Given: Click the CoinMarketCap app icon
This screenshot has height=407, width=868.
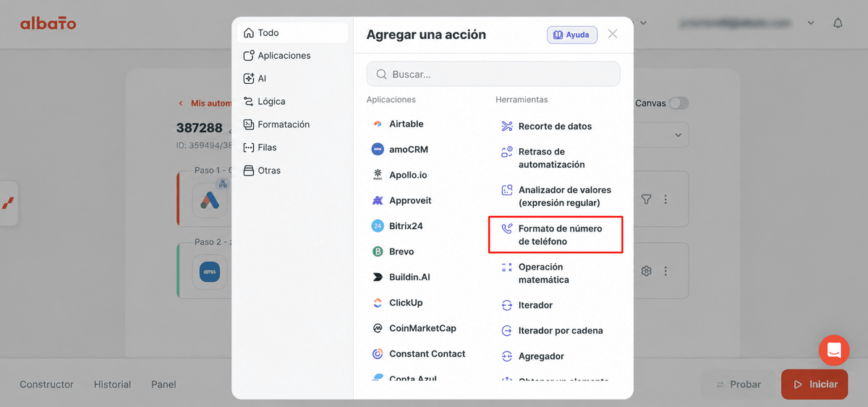Looking at the screenshot, I should click(x=378, y=328).
